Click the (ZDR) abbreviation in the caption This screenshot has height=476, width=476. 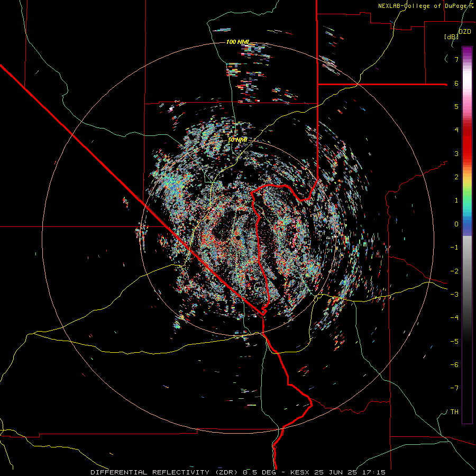(x=226, y=472)
